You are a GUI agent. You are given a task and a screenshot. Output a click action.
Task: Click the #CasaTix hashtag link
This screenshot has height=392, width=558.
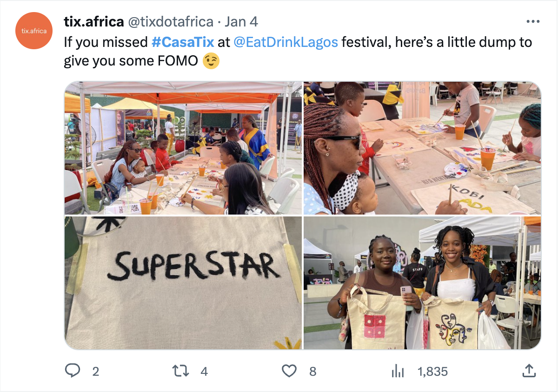click(x=183, y=42)
